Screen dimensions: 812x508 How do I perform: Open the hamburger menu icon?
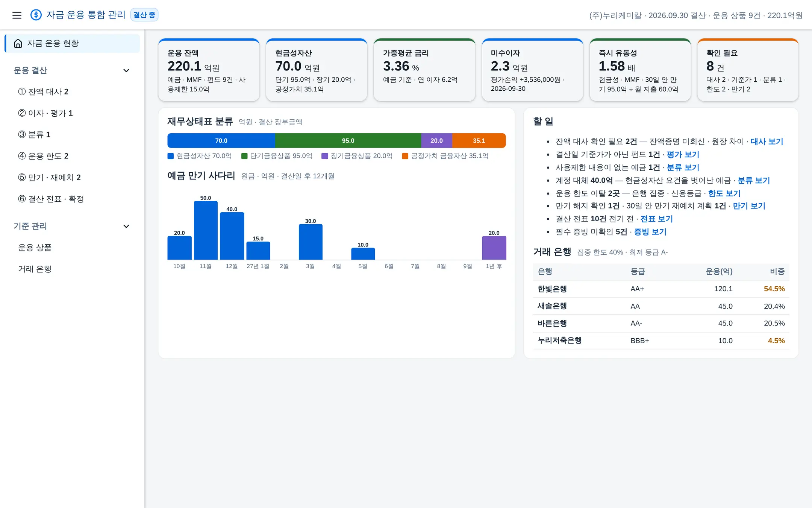17,15
